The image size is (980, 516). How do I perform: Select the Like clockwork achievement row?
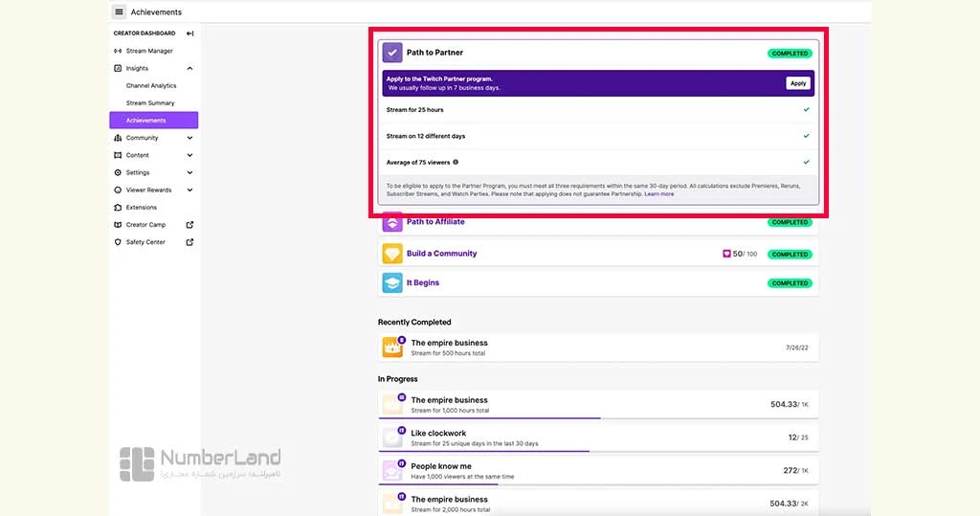point(598,437)
